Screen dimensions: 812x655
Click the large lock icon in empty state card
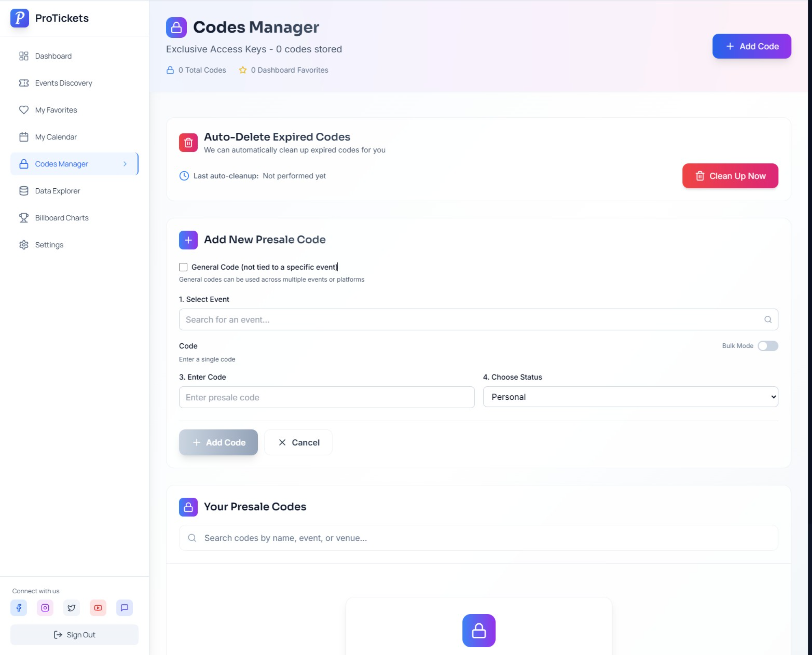point(479,631)
